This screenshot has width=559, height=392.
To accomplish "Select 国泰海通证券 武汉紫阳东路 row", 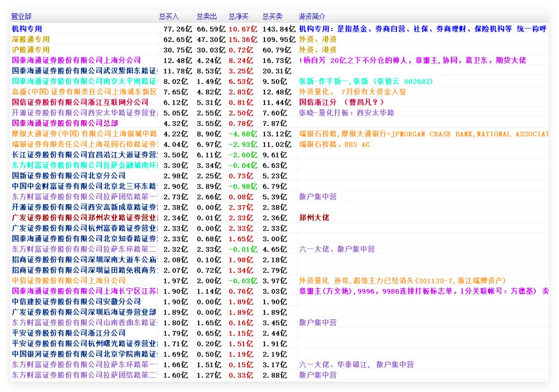I will coord(84,71).
